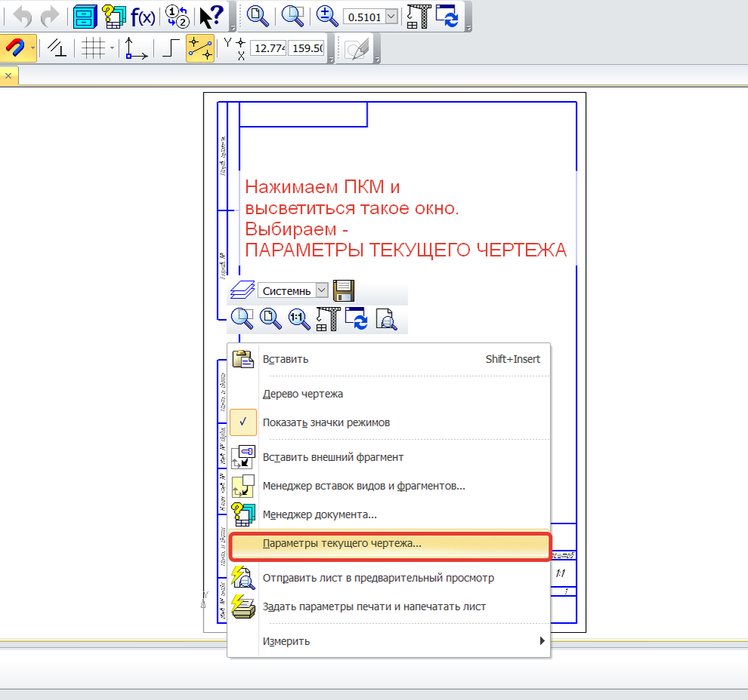Open dropdown arrow next to snap magnet

pos(32,48)
